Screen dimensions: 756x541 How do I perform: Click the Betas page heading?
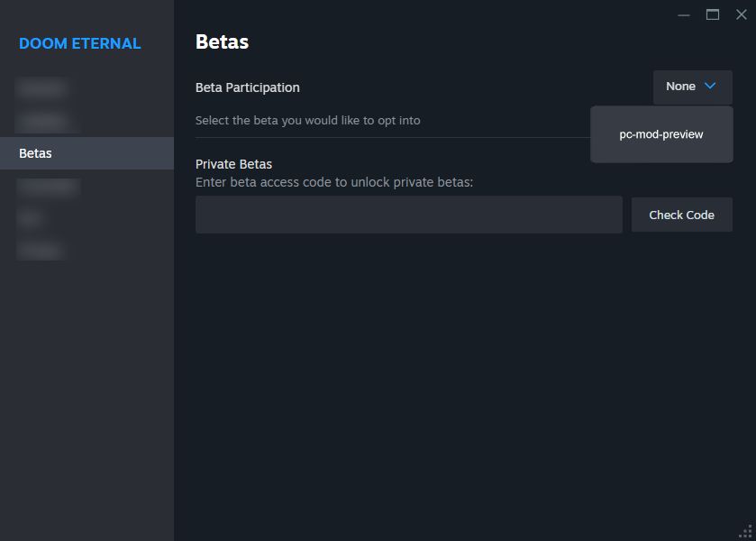[x=222, y=41]
